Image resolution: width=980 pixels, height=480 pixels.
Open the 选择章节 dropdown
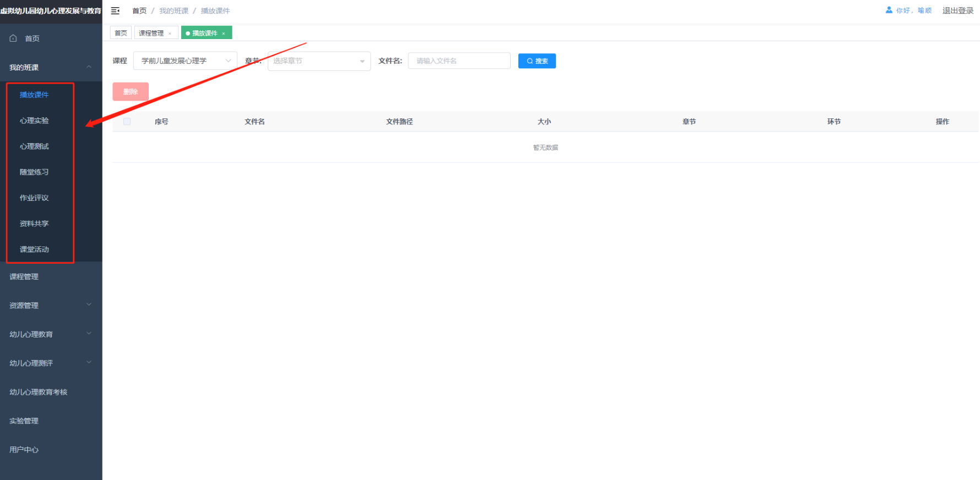click(318, 61)
